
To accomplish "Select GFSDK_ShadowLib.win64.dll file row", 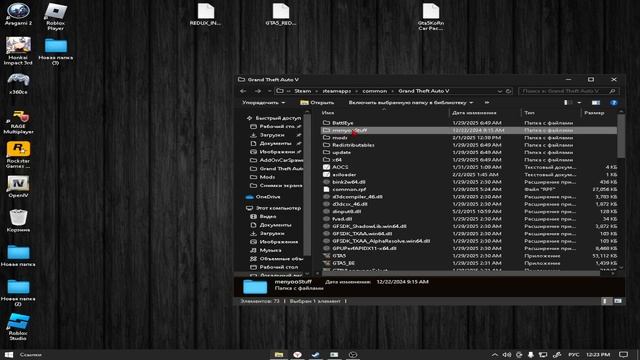I will click(x=469, y=226).
